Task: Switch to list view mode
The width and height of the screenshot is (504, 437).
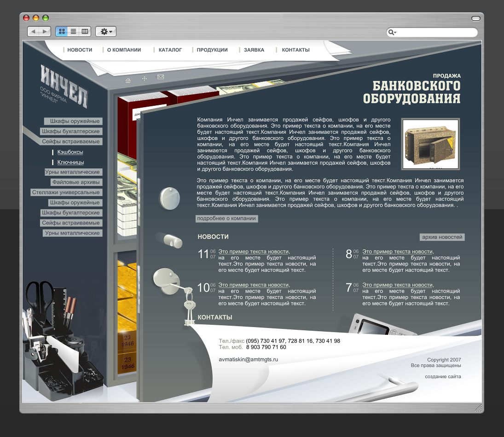Action: pyautogui.click(x=73, y=31)
